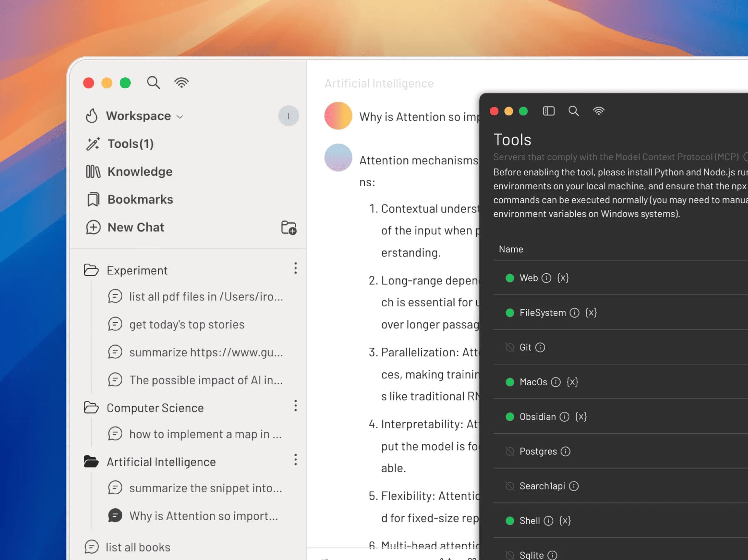Open the Workspace dropdown chevron
Image resolution: width=748 pixels, height=560 pixels.
180,117
